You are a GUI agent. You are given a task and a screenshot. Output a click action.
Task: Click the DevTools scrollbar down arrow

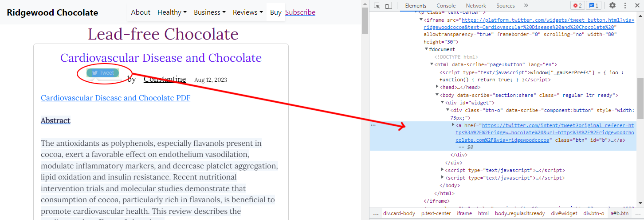click(640, 204)
